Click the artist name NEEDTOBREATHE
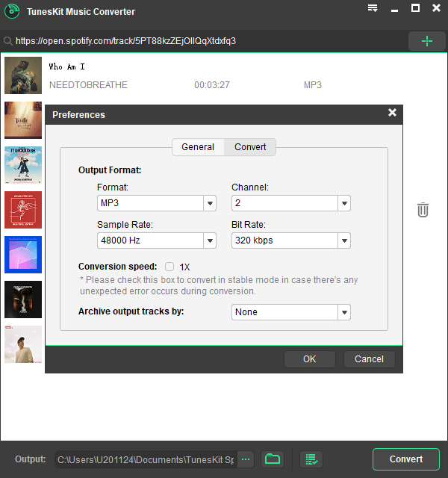The height and width of the screenshot is (478, 448). [88, 84]
